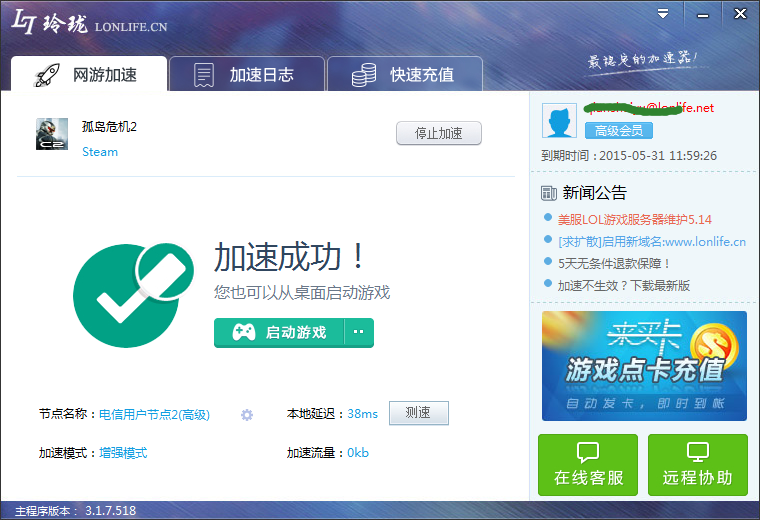Click the gamepad icon on 启动游戏
The height and width of the screenshot is (520, 760).
[244, 332]
